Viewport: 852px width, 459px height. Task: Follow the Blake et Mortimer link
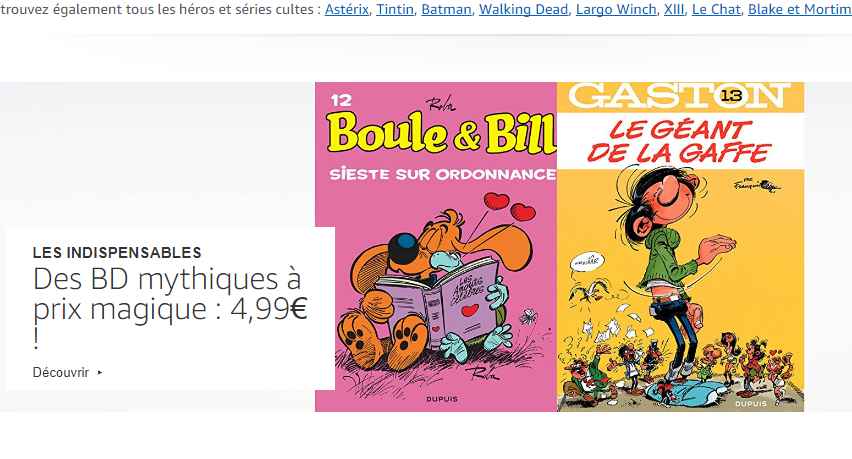[x=800, y=9]
